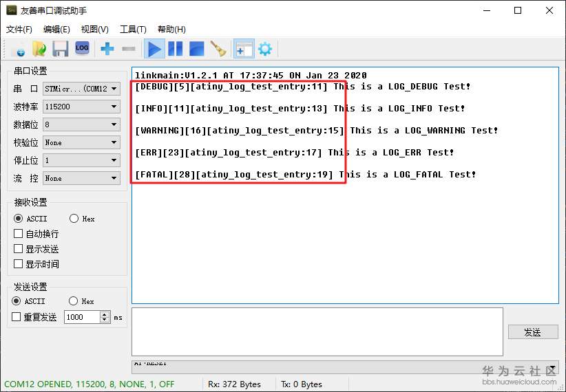
Task: Select Hex in receive settings
Action: [x=74, y=219]
